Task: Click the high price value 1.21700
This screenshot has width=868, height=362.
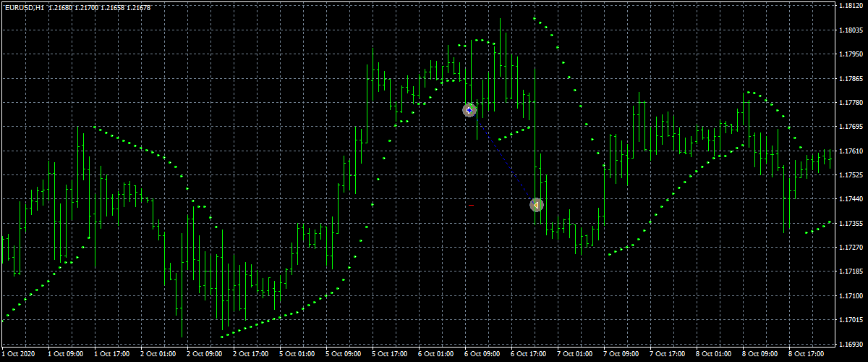Action: [86, 8]
